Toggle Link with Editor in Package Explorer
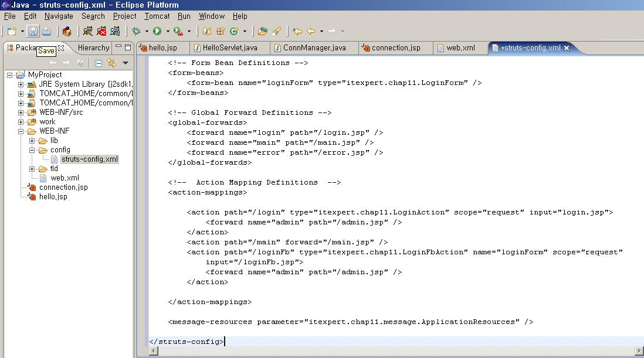 pyautogui.click(x=111, y=63)
